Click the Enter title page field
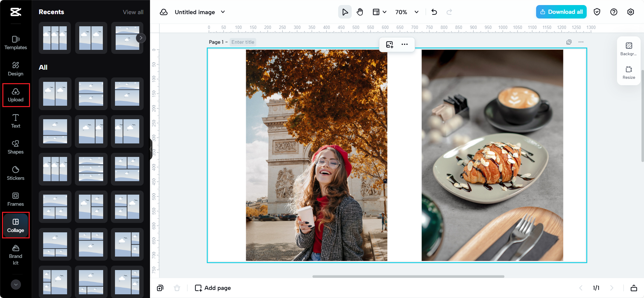Image resolution: width=644 pixels, height=298 pixels. pyautogui.click(x=243, y=42)
